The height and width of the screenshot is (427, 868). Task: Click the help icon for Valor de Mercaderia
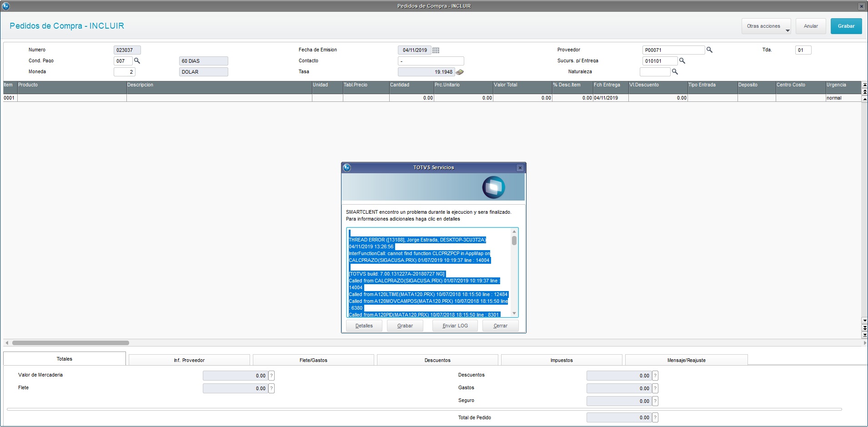tap(271, 376)
